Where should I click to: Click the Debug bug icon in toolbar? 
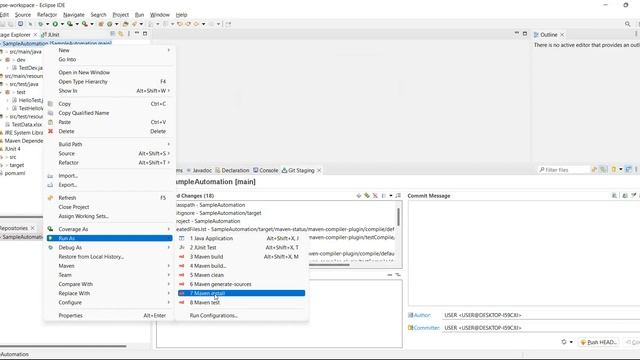click(40, 24)
